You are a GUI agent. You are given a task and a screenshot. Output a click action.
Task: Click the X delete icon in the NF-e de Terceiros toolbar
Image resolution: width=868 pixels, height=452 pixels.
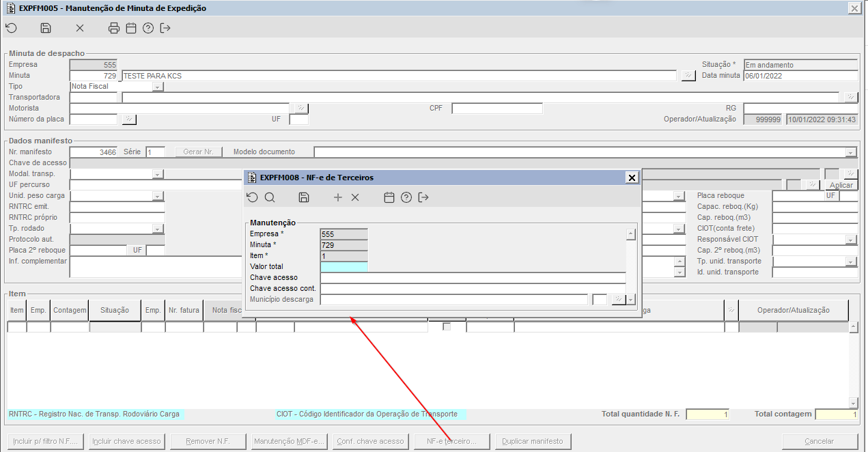point(355,197)
